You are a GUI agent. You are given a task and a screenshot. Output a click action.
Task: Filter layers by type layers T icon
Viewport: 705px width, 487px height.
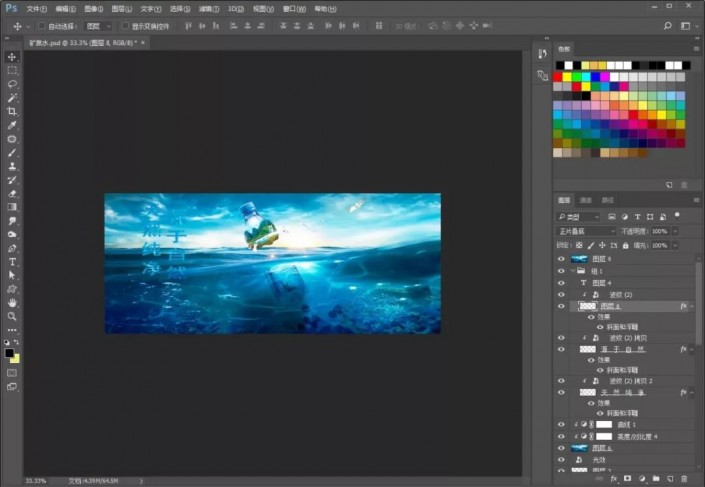(637, 217)
